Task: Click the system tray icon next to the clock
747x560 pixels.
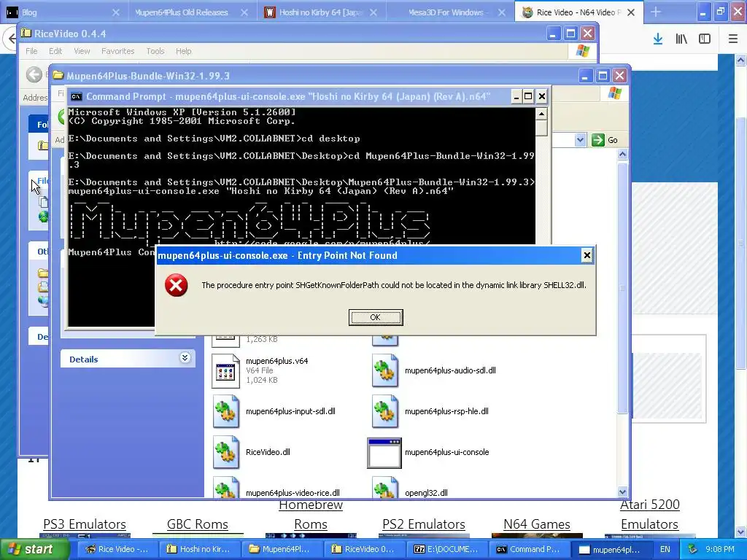Action: (693, 550)
